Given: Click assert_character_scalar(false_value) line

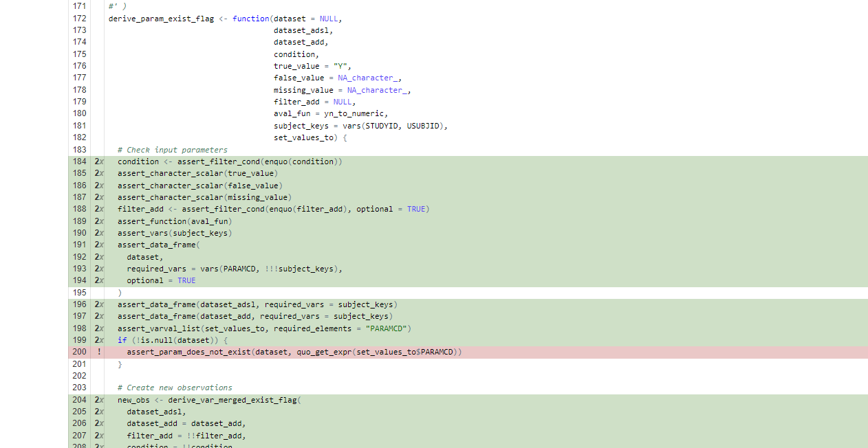Looking at the screenshot, I should coord(200,186).
